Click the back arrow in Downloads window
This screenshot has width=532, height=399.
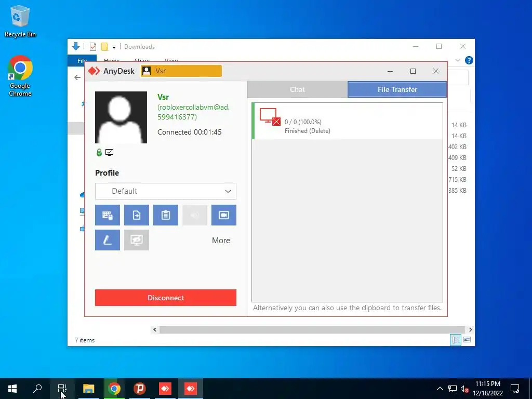77,78
